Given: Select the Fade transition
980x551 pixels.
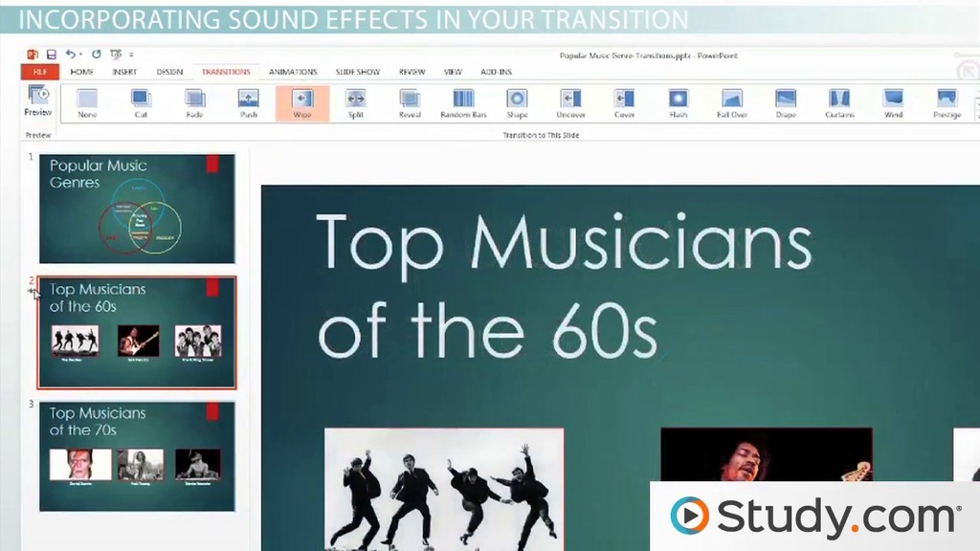Looking at the screenshot, I should coord(194,103).
